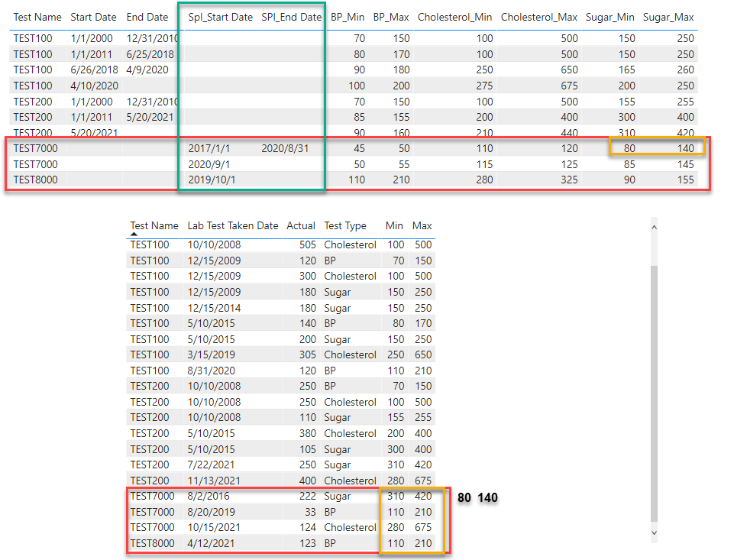This screenshot has height=560, width=734.
Task: Click Sugar_Min value 80 for TEST7000
Action: pos(629,148)
